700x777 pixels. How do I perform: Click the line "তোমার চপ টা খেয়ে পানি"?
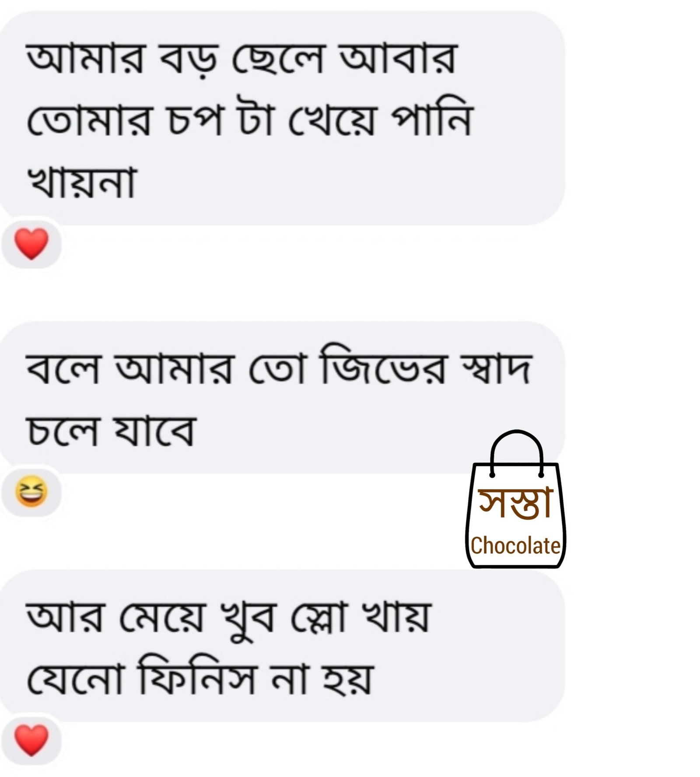pos(250,118)
